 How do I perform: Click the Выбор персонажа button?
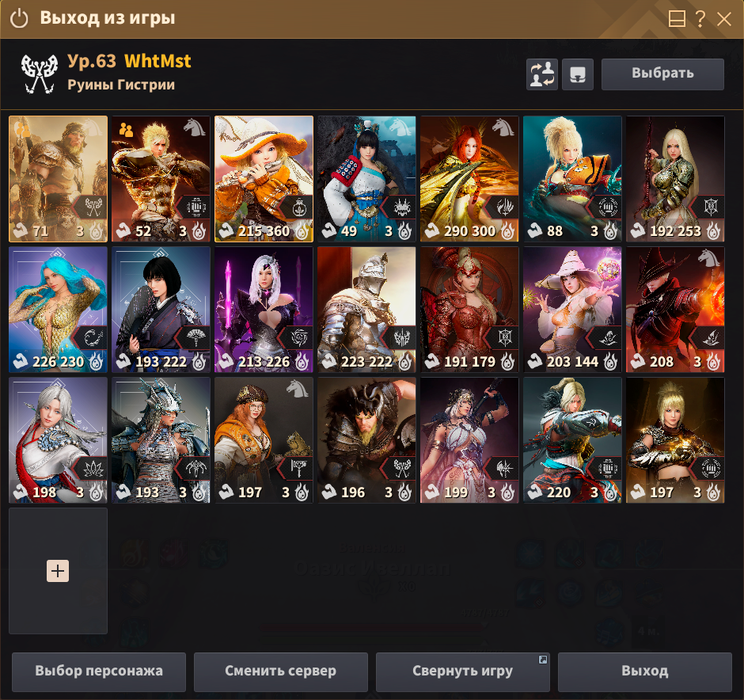99,671
